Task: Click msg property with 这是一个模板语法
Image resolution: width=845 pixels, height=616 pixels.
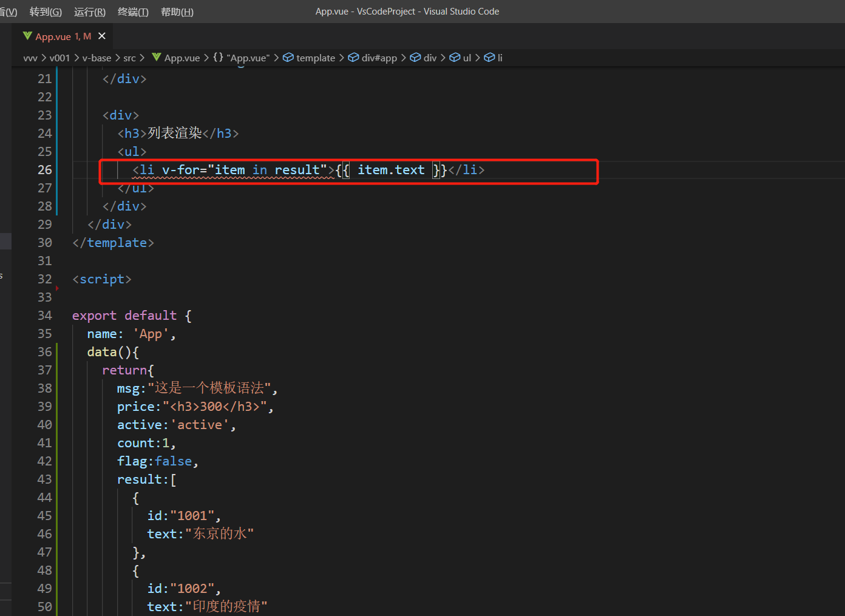Action: tap(197, 388)
